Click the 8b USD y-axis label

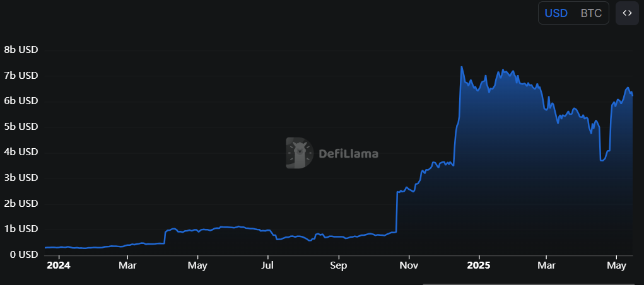pyautogui.click(x=21, y=50)
